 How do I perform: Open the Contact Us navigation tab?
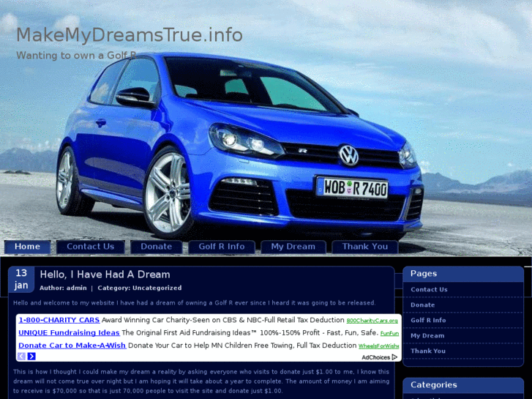coord(90,247)
